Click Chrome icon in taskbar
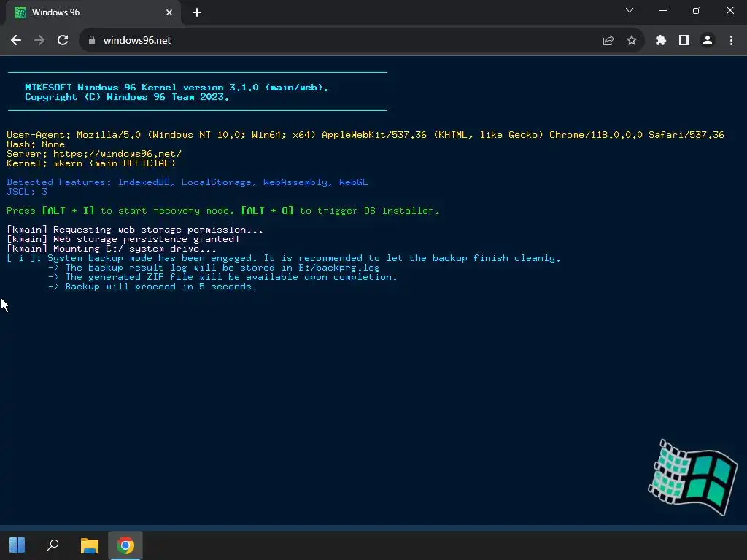Viewport: 747px width, 560px height. click(x=125, y=545)
